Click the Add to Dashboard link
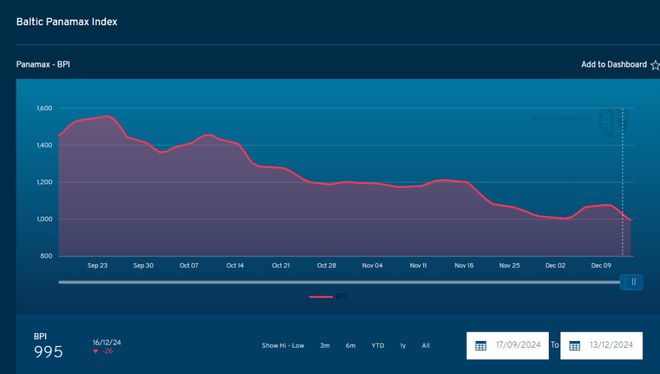 point(614,65)
